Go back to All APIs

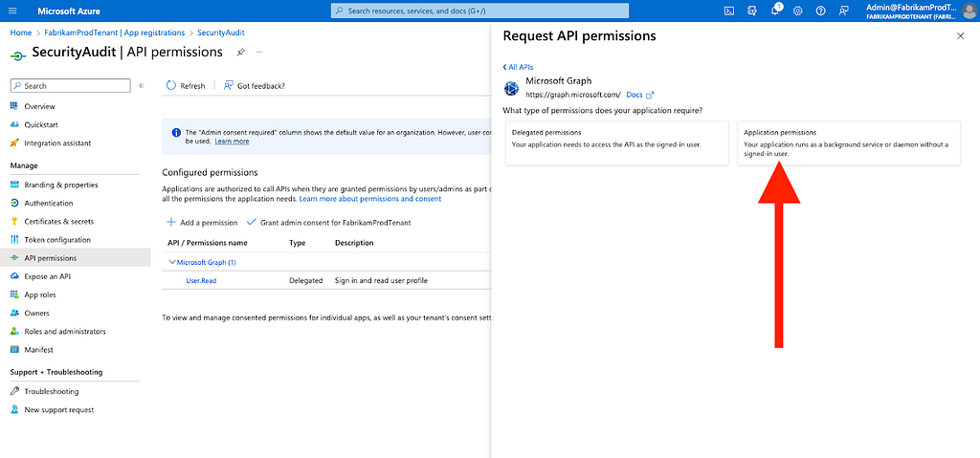pos(518,67)
